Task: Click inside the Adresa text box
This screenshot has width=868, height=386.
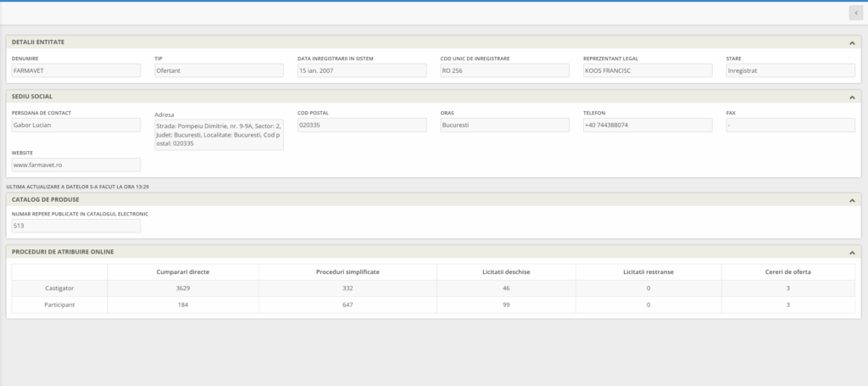Action: (219, 134)
